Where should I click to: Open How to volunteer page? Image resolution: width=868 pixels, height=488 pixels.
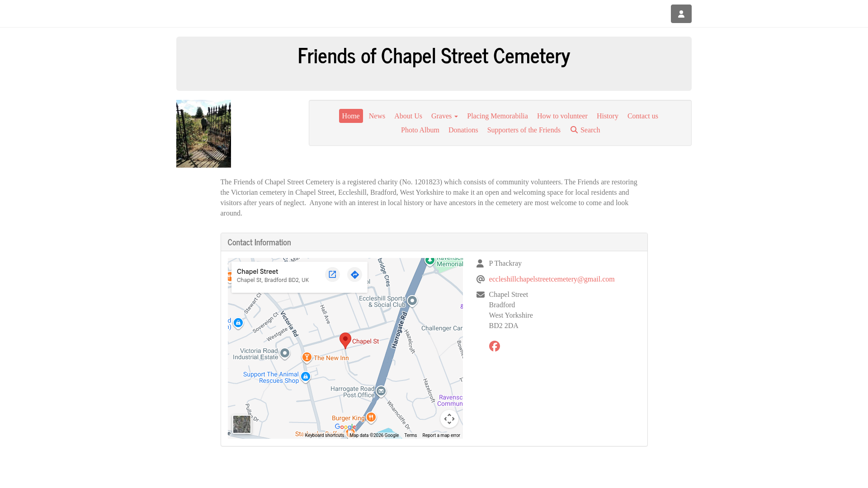pos(562,116)
